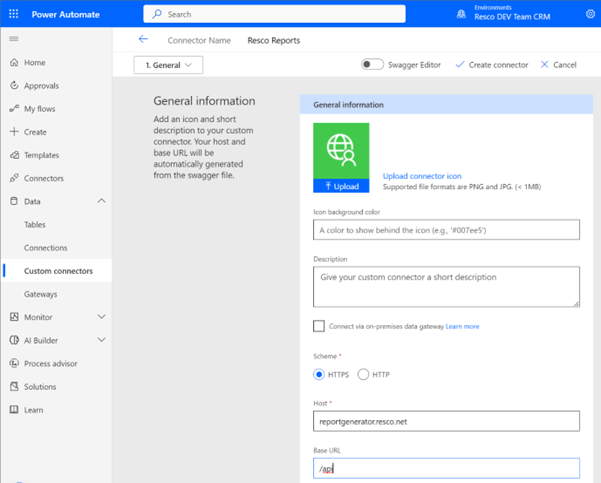Open the Learn more link
Image resolution: width=601 pixels, height=483 pixels.
[462, 326]
